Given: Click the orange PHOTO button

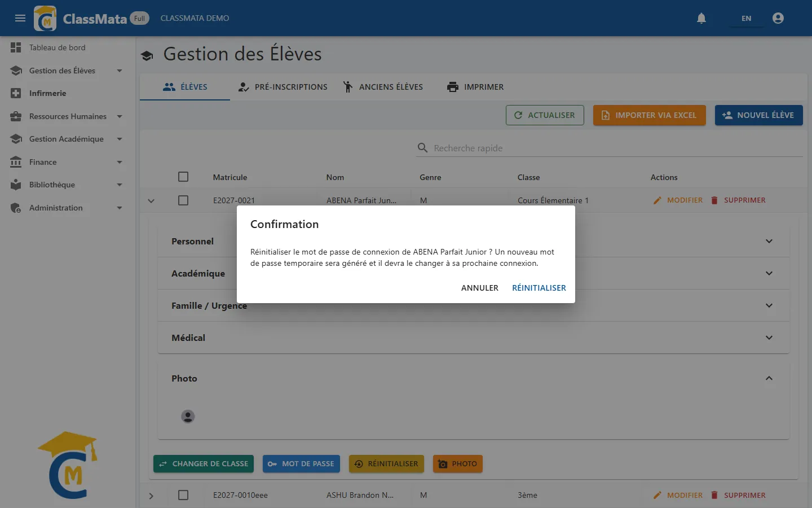Looking at the screenshot, I should pos(458,464).
